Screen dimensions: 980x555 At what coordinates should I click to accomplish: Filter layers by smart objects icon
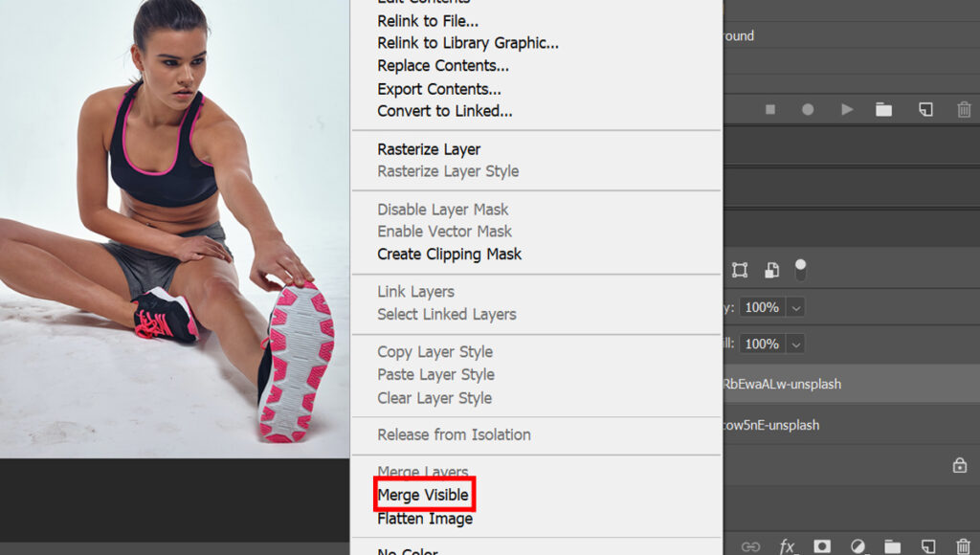point(772,270)
